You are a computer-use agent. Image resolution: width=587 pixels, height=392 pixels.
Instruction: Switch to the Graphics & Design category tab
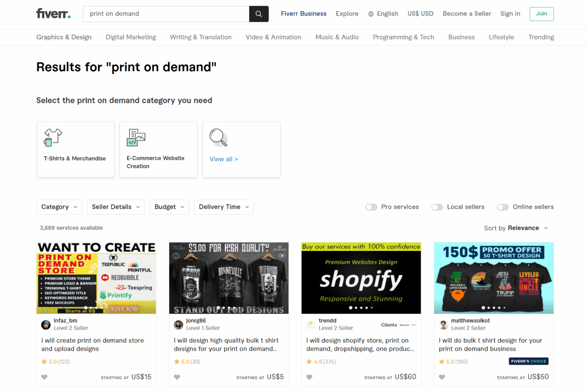[x=64, y=37]
